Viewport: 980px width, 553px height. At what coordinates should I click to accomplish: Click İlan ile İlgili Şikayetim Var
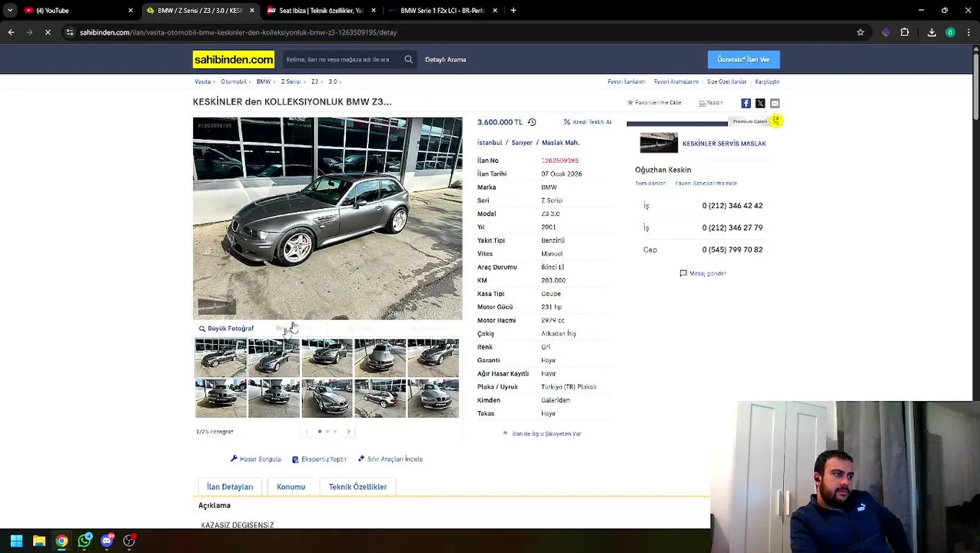pyautogui.click(x=542, y=434)
